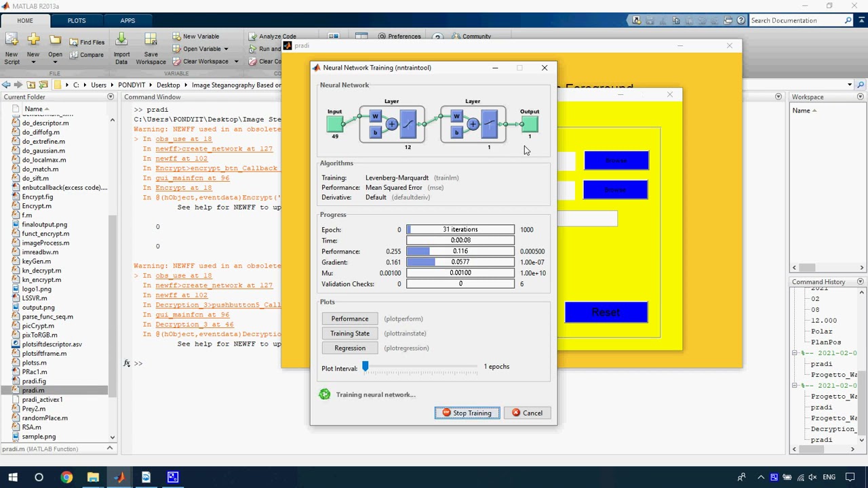868x488 pixels.
Task: Open Current Folder panel actions menu
Action: pyautogui.click(x=111, y=97)
